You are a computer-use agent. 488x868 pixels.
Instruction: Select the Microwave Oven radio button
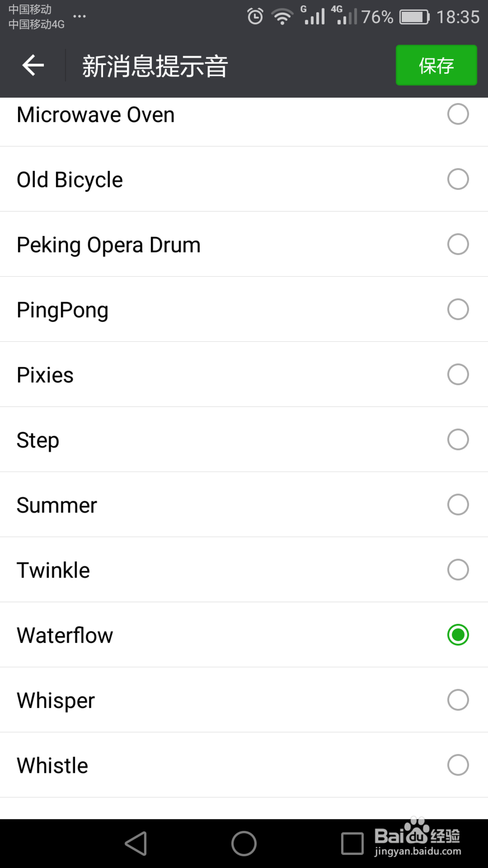(x=458, y=114)
